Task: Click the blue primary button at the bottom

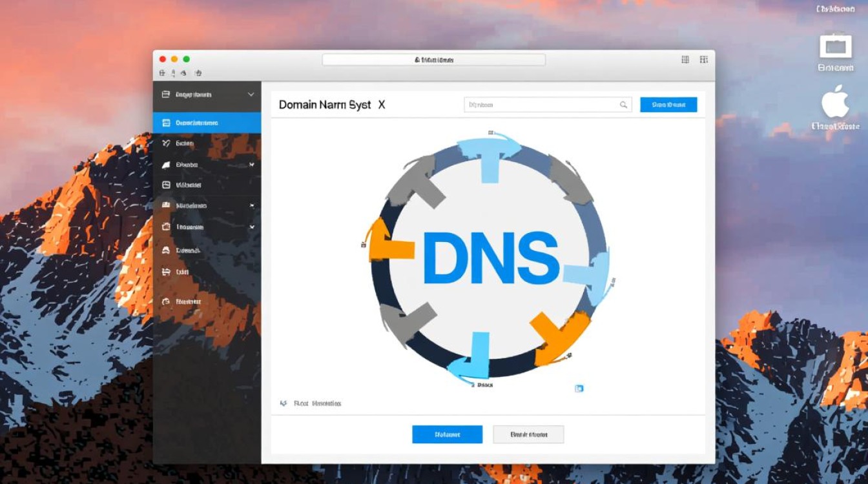Action: coord(447,434)
